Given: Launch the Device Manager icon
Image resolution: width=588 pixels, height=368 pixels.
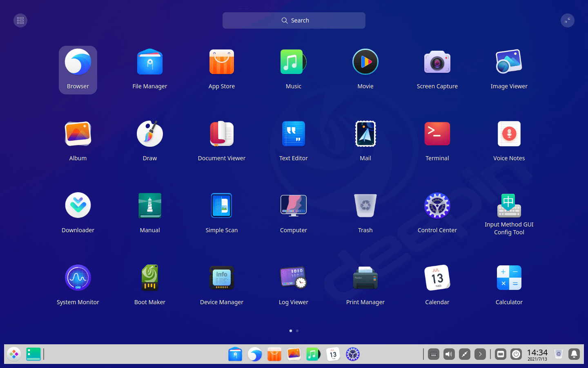Looking at the screenshot, I should point(222,278).
